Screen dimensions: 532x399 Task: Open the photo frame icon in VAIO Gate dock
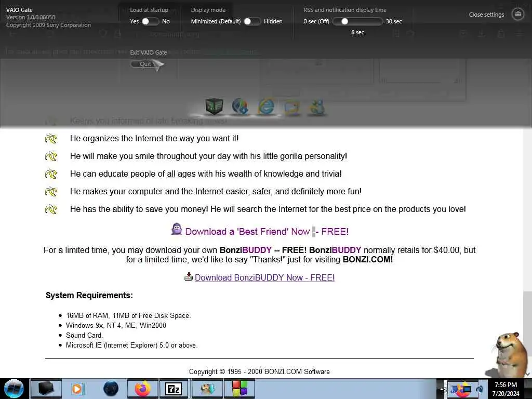(292, 108)
